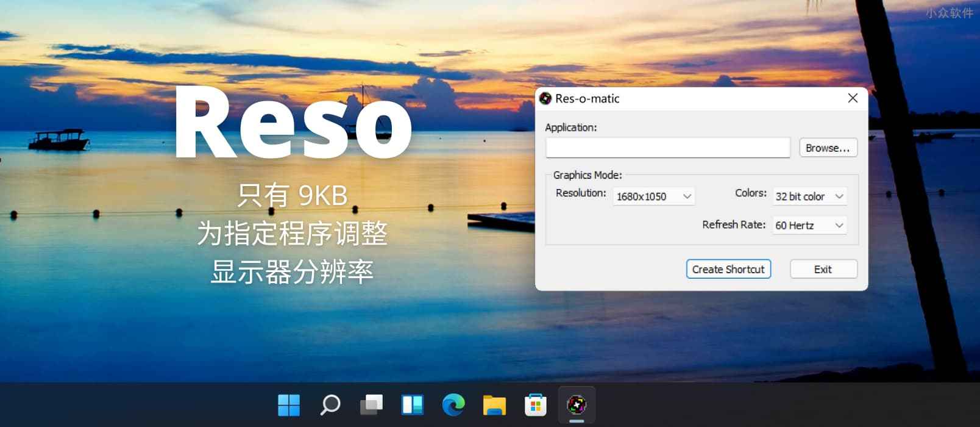Screen dimensions: 980x427
Task: Open taskbar Search magnifier
Action: point(330,404)
